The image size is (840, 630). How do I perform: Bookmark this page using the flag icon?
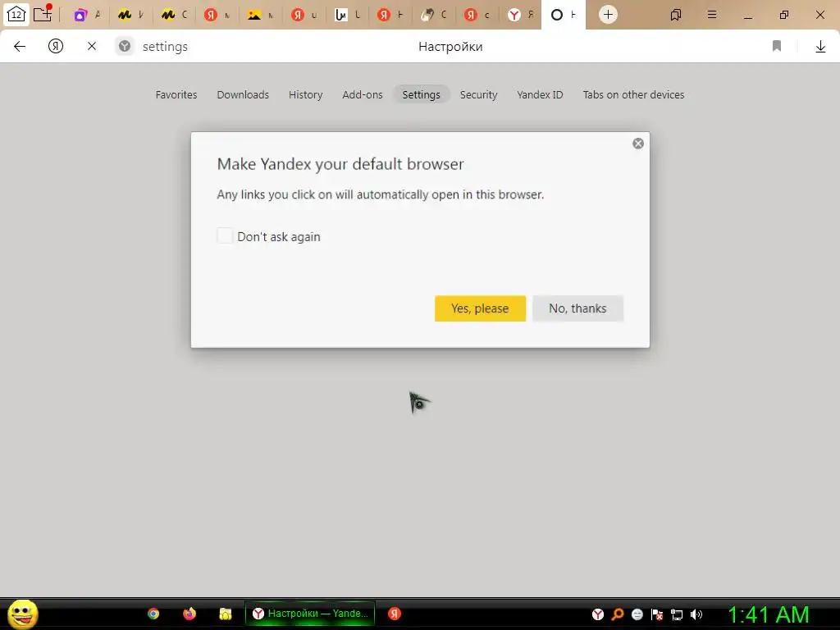(777, 47)
